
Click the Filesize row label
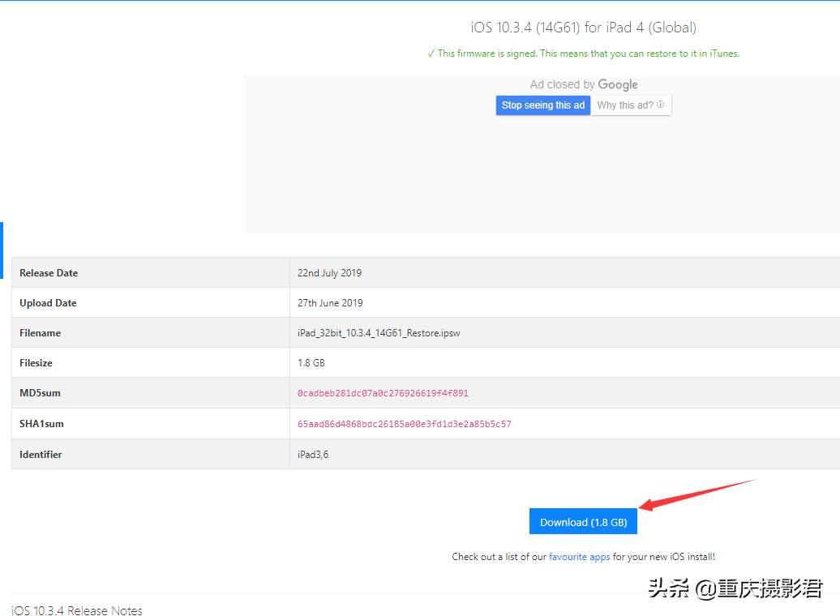[36, 363]
